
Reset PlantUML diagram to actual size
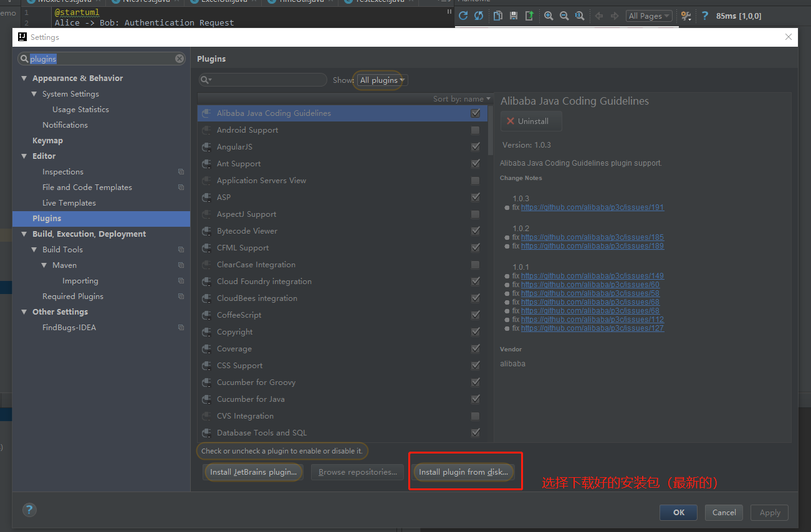[x=580, y=16]
